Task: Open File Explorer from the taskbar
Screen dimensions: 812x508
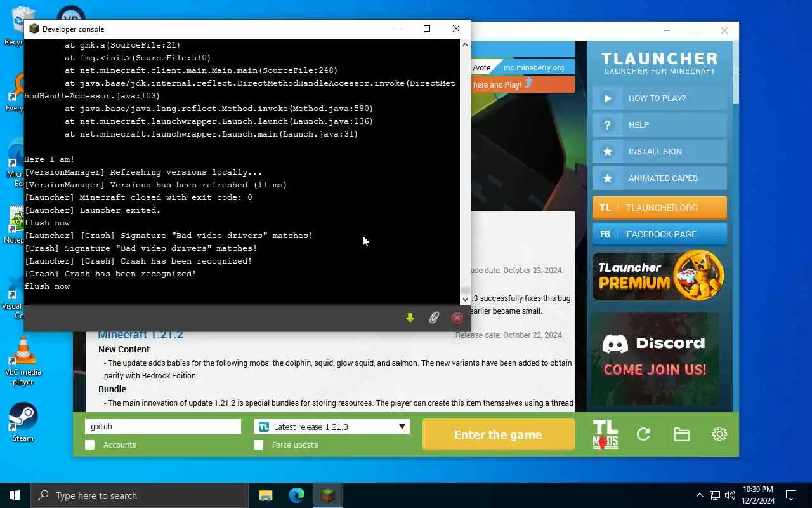Action: [x=265, y=495]
